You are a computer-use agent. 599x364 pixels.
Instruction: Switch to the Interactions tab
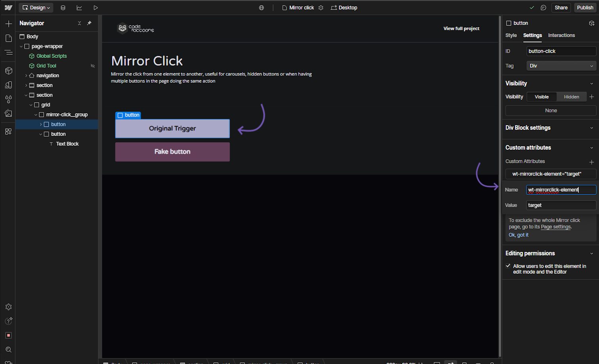(561, 35)
